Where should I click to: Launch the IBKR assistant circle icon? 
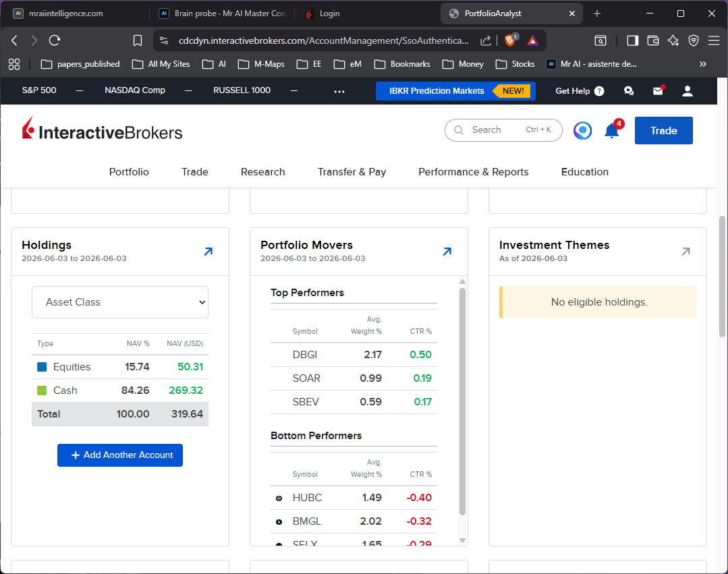583,130
